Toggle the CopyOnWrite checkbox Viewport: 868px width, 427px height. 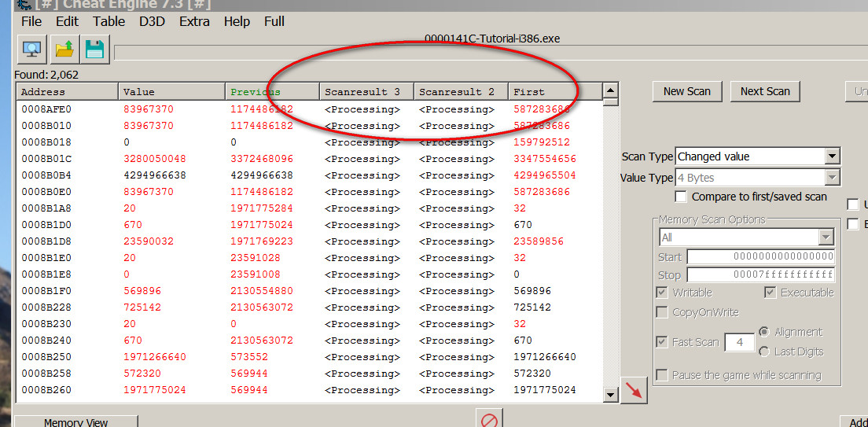(663, 312)
